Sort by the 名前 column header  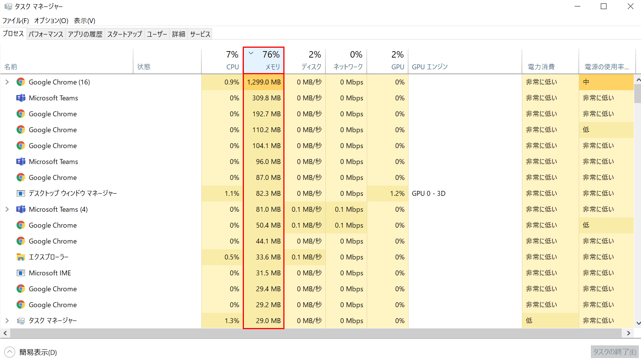[67, 61]
